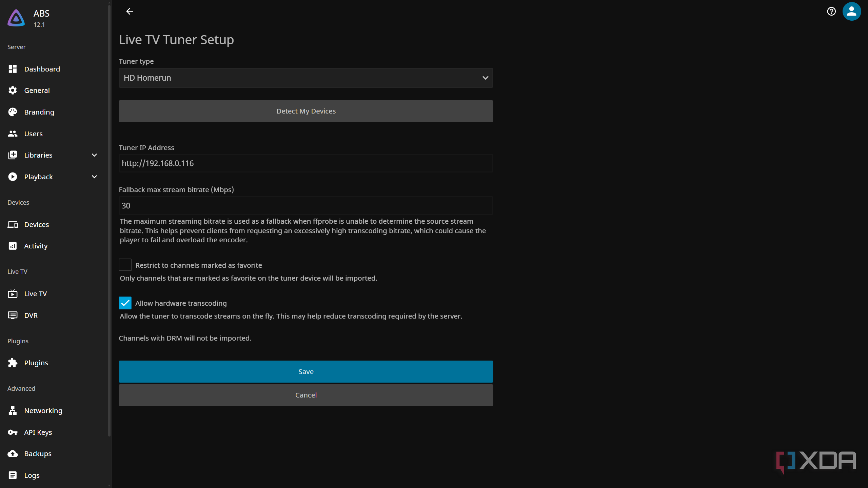This screenshot has width=868, height=488.
Task: Click the Dashboard grid icon
Action: [13, 69]
